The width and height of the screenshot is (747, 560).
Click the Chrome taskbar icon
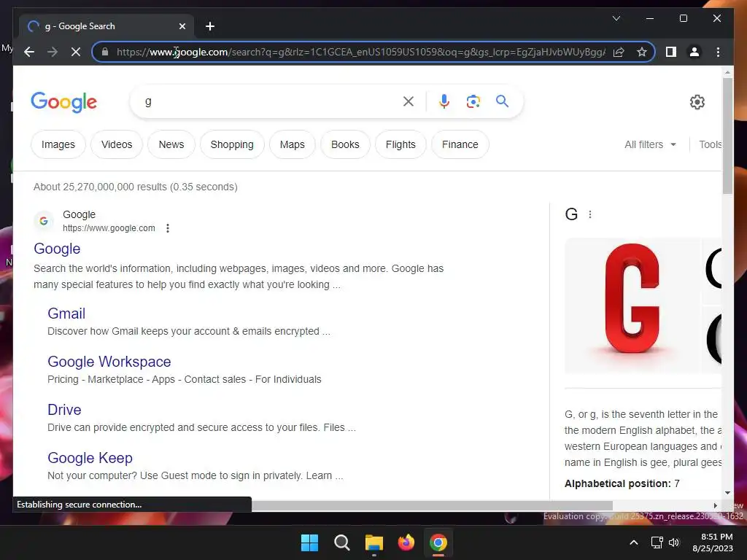point(438,542)
